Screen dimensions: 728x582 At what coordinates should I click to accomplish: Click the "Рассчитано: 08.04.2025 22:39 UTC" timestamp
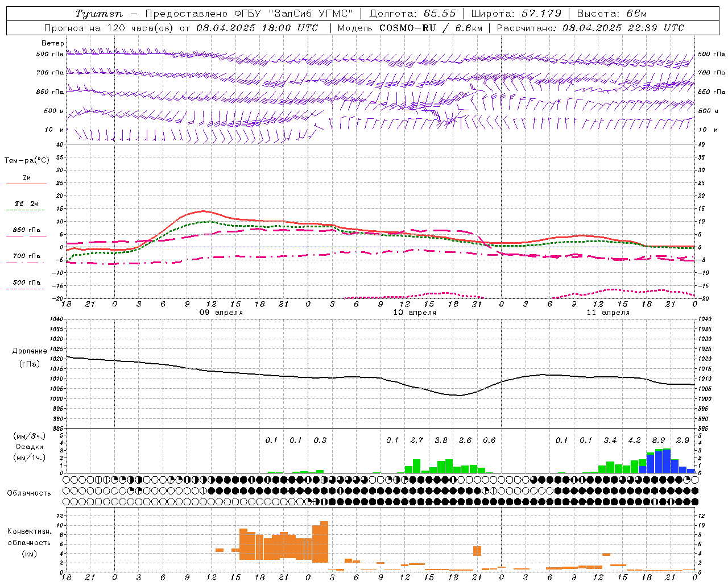click(x=590, y=28)
